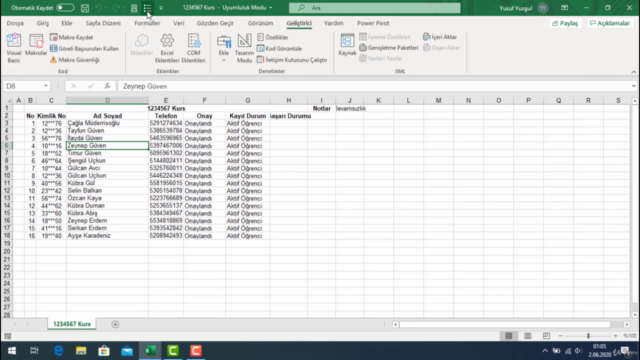The image size is (640, 360).
Task: Toggle Göreli Başvuruları Kullan
Action: point(84,49)
